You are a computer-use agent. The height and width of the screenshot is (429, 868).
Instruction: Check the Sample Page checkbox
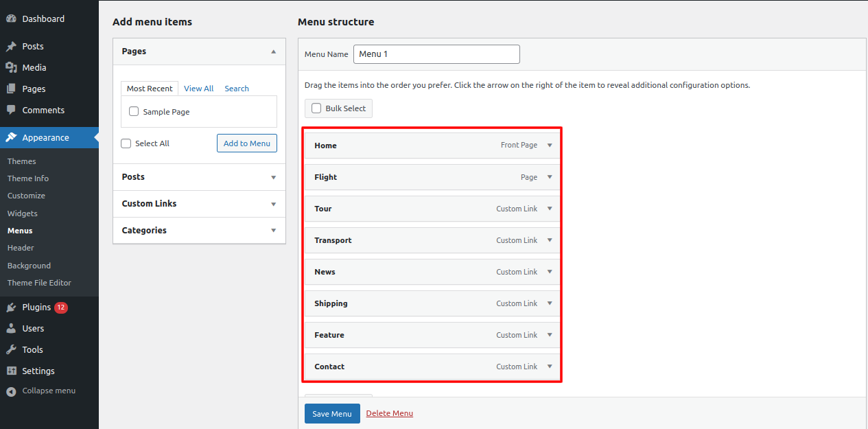134,112
